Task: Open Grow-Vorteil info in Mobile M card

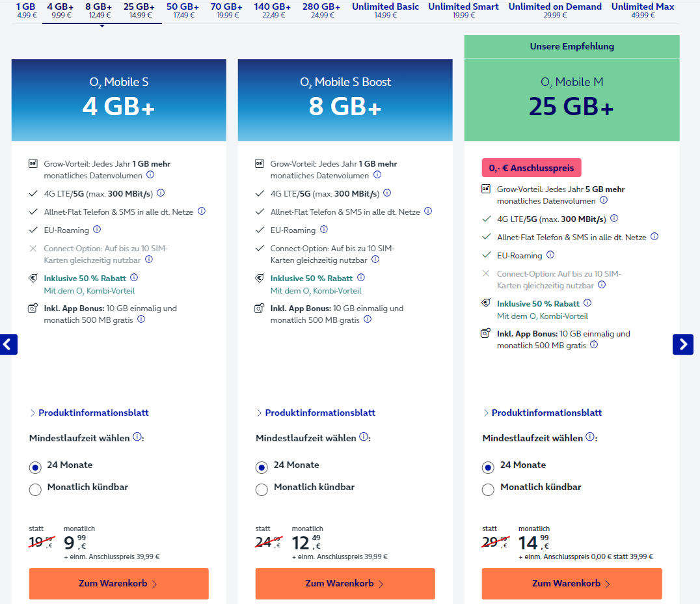Action: coord(604,200)
